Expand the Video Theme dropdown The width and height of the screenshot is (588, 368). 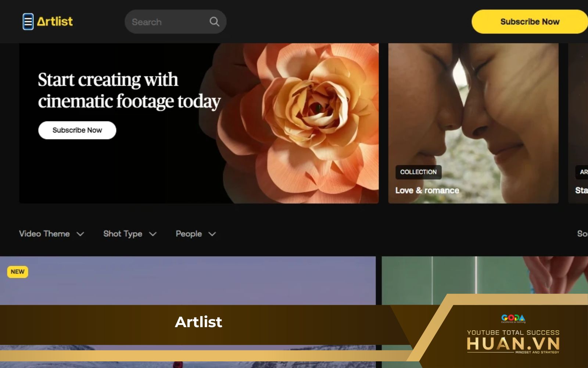click(51, 234)
